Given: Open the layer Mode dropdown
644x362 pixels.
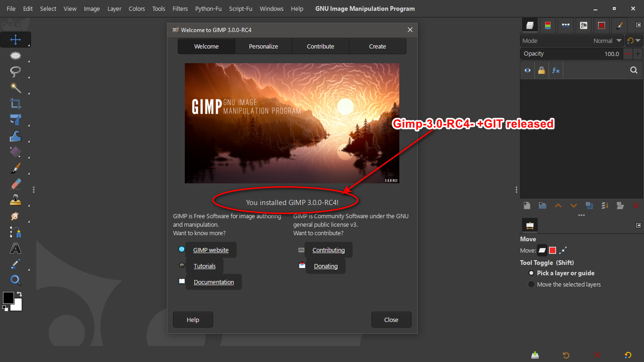Looking at the screenshot, I should point(572,41).
